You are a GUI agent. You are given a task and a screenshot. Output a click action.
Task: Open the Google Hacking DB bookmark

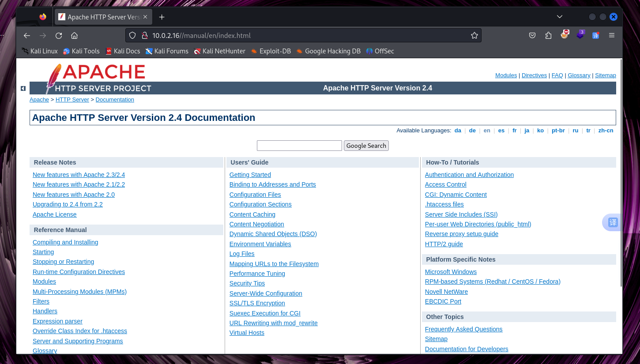click(328, 51)
